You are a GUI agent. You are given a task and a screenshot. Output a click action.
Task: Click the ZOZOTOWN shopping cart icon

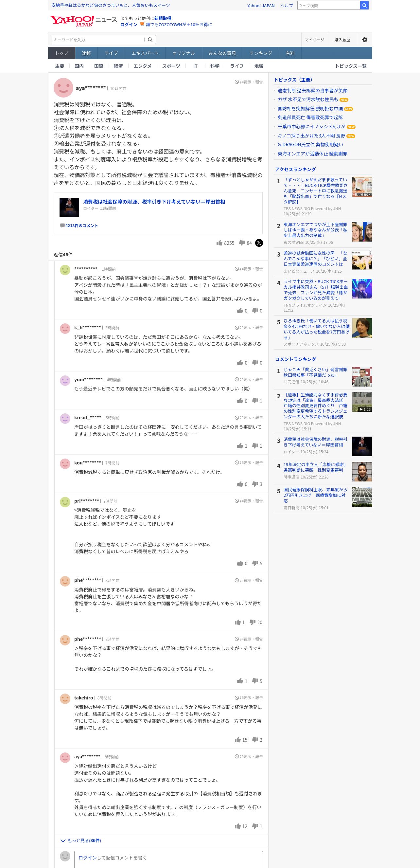pos(142,24)
